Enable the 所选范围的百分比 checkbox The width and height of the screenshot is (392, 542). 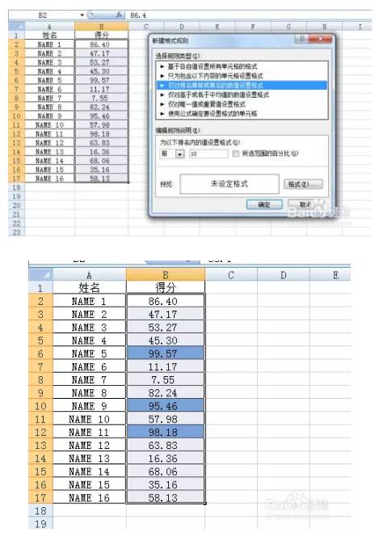click(x=235, y=154)
